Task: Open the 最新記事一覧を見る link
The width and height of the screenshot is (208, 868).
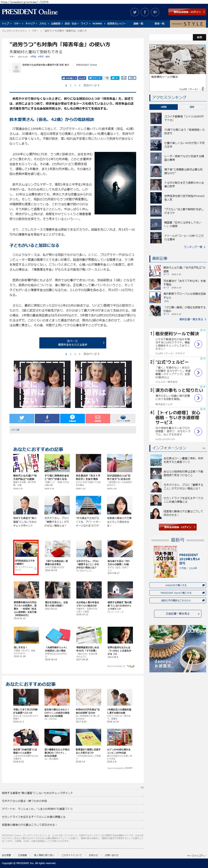Action: tap(192, 320)
